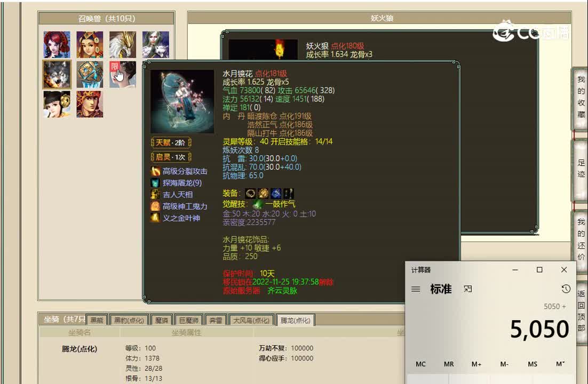Open the Calculator hamburger navigation menu
588x384 pixels.
tap(416, 289)
